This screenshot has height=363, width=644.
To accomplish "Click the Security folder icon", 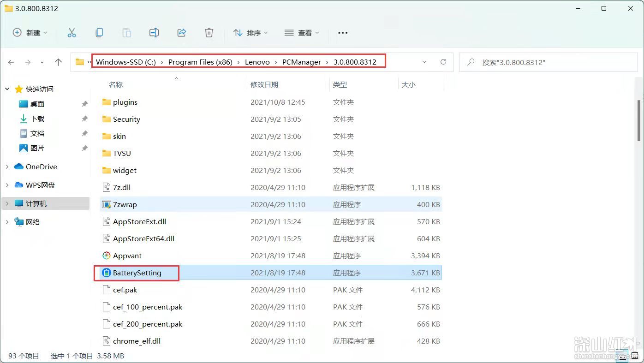I will coord(107,119).
